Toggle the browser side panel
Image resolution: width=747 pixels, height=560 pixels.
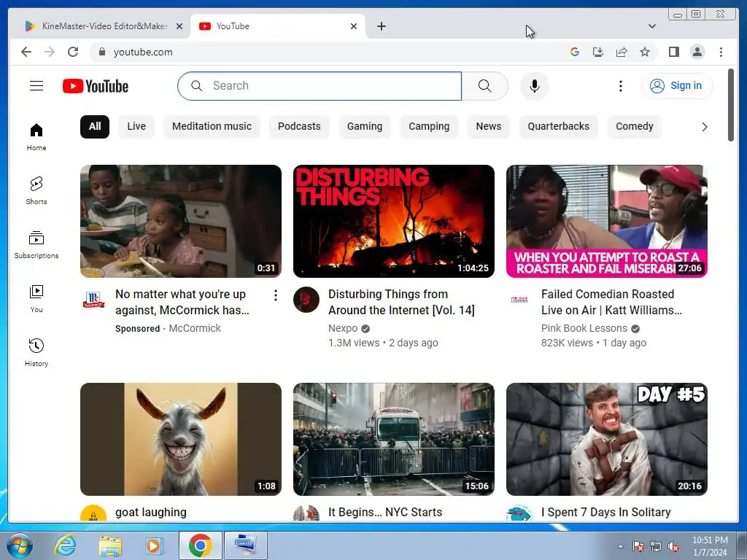(x=673, y=52)
